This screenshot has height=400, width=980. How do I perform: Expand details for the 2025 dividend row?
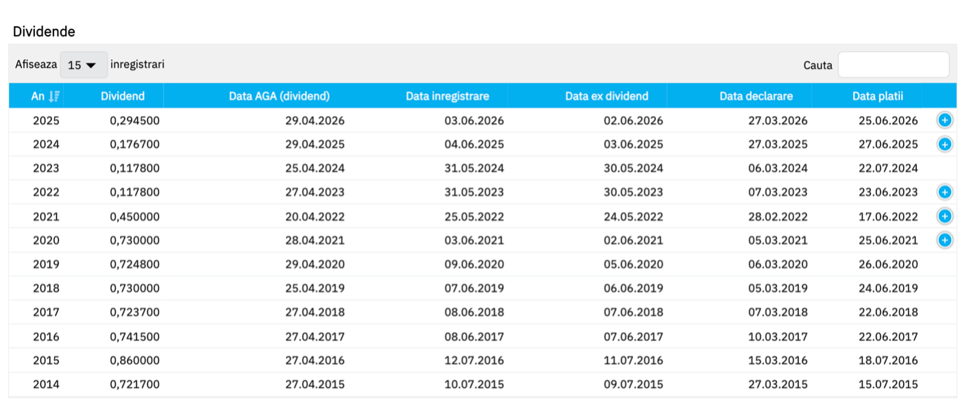(x=944, y=121)
